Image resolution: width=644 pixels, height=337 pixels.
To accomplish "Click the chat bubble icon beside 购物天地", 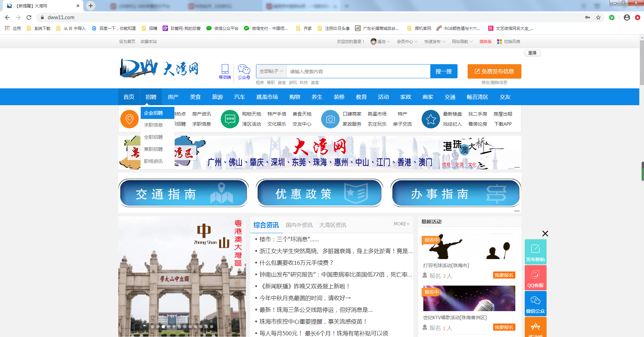I will (x=230, y=119).
